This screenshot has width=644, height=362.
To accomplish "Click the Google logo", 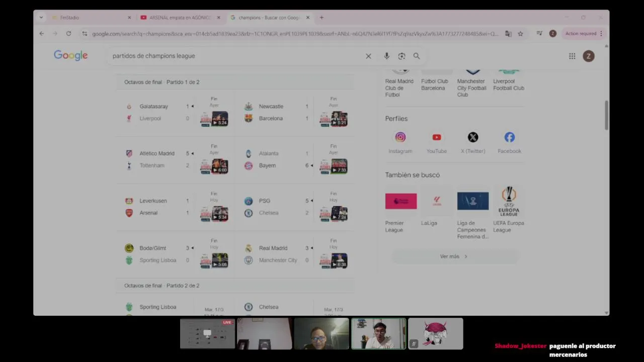I will click(71, 56).
